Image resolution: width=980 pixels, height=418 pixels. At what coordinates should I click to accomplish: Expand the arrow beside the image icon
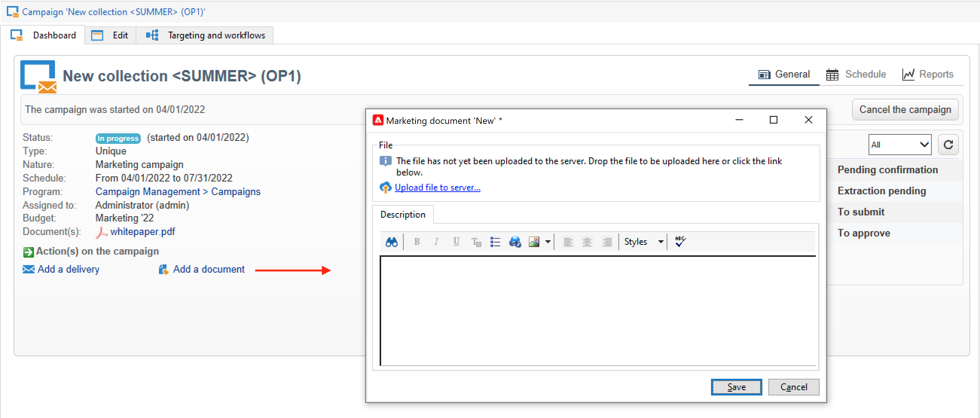point(548,242)
